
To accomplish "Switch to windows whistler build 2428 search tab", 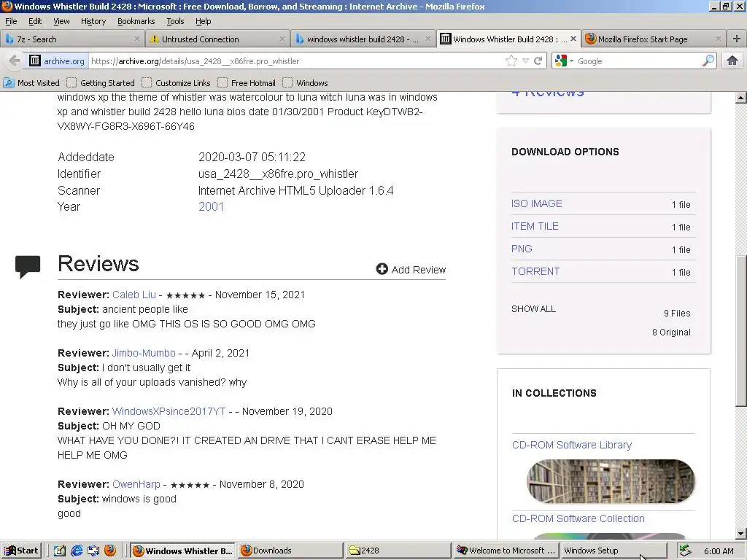I will point(362,39).
